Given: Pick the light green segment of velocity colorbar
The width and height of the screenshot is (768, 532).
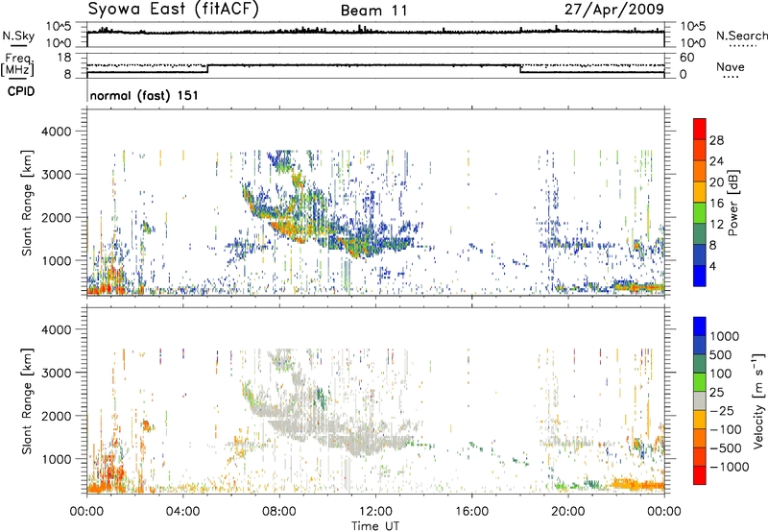Looking at the screenshot, I should tap(700, 382).
